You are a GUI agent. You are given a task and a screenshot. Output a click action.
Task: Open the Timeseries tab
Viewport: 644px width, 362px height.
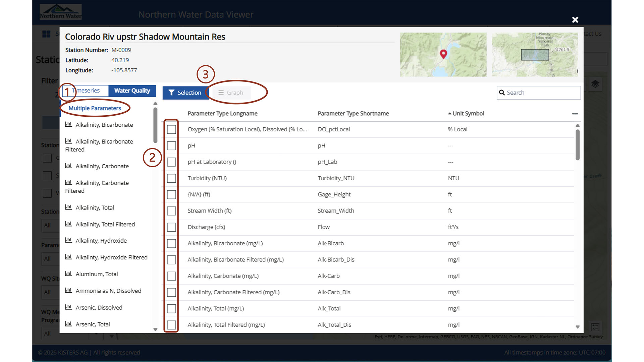[86, 90]
